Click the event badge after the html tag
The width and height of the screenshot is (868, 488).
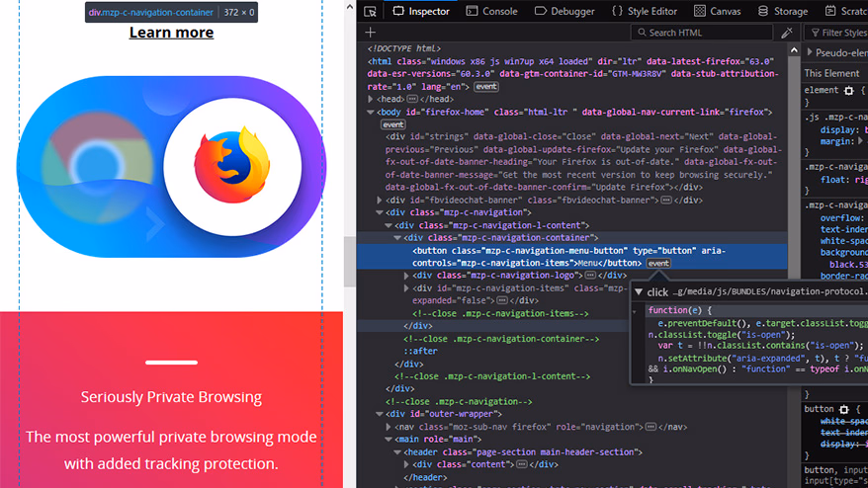pyautogui.click(x=486, y=87)
